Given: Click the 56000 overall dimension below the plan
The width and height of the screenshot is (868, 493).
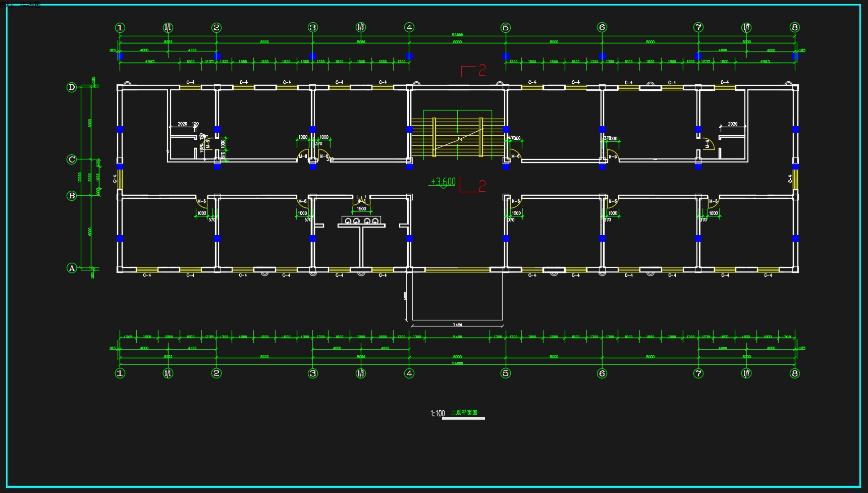Looking at the screenshot, I should 457,363.
